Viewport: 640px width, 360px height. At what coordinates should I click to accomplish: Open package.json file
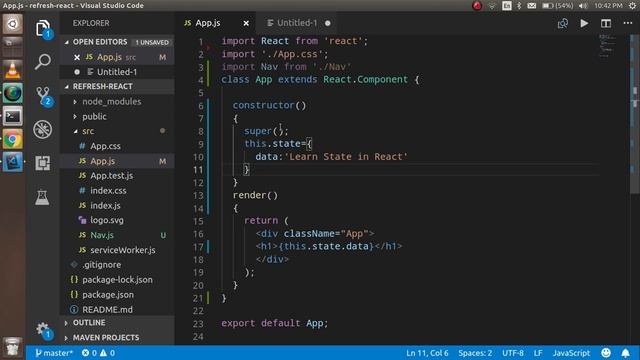117,294
